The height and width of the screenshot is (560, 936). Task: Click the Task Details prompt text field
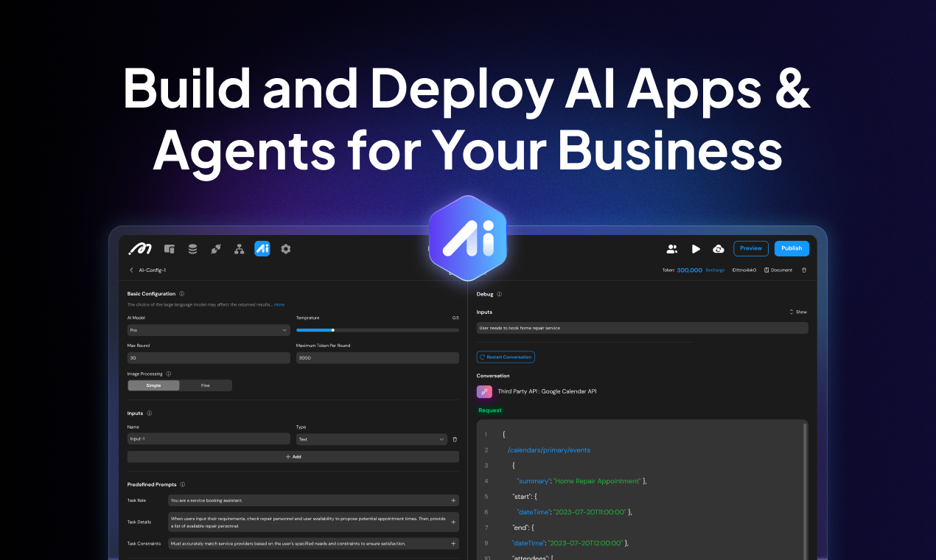(313, 522)
